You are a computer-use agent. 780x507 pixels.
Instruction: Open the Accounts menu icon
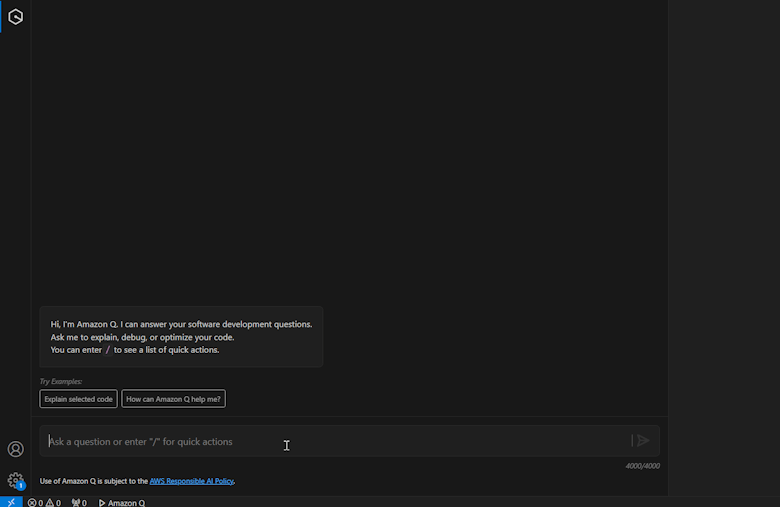[x=15, y=449]
